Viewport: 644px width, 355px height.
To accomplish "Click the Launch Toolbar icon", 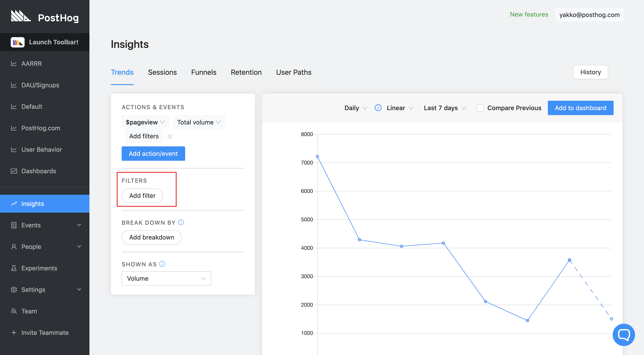I will click(x=17, y=42).
